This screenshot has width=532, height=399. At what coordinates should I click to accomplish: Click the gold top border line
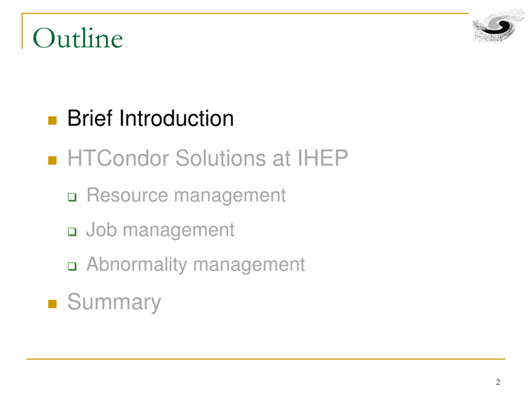(x=245, y=13)
